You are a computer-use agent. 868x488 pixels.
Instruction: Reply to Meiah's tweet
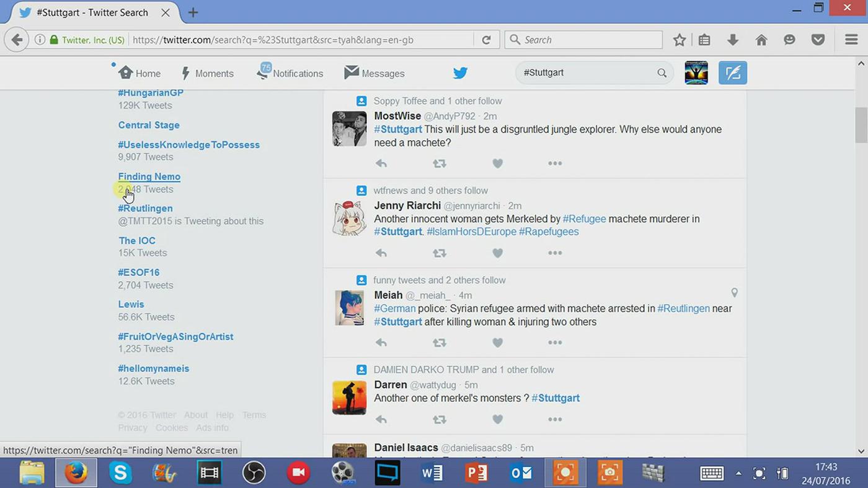pos(381,343)
